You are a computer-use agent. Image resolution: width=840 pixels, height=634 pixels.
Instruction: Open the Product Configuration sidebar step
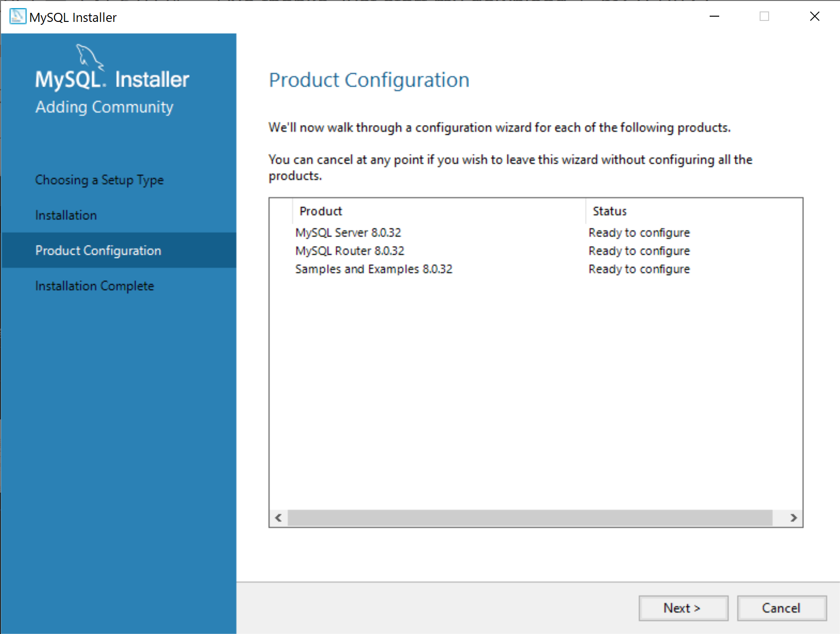pyautogui.click(x=98, y=250)
